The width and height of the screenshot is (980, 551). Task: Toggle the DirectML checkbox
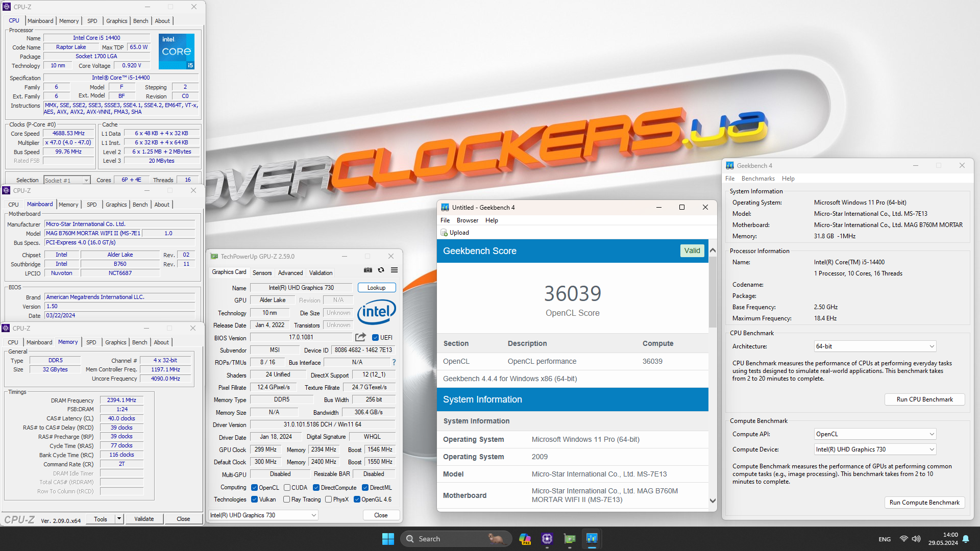point(365,488)
